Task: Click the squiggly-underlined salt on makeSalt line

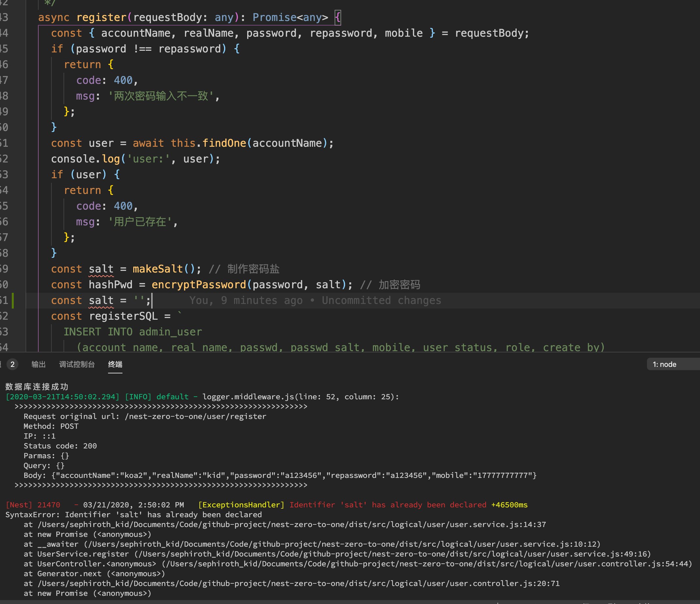Action: click(101, 269)
